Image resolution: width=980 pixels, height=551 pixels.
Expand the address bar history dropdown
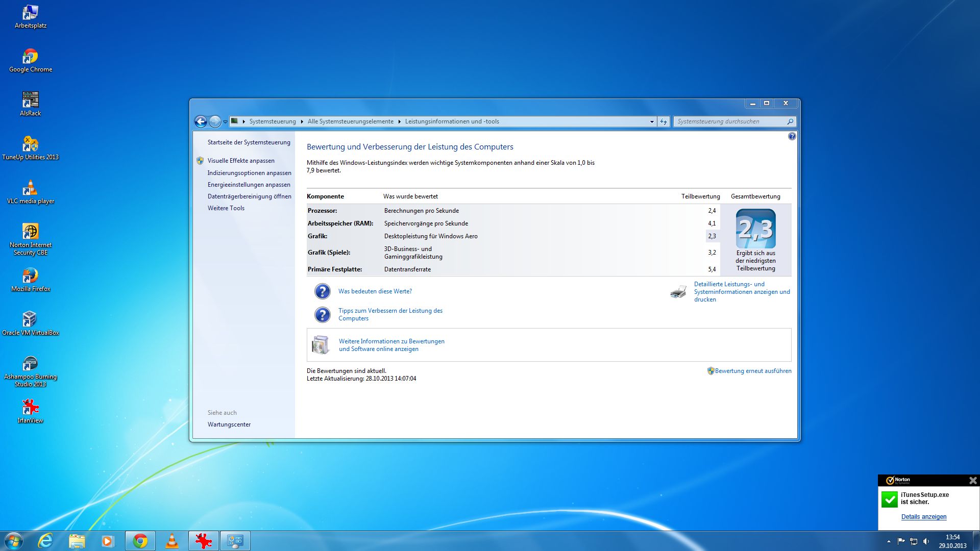point(652,121)
